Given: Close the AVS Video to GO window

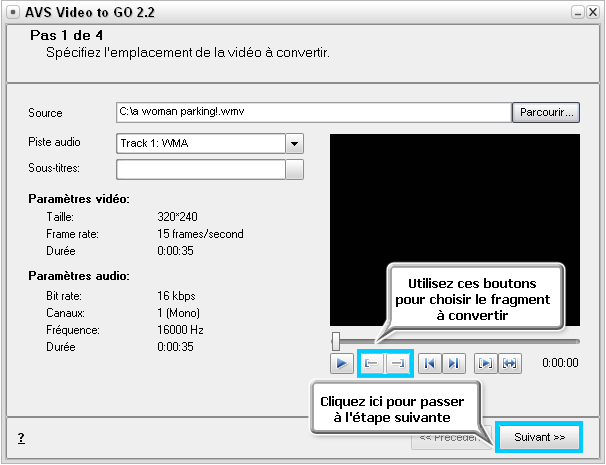Looking at the screenshot, I should tap(592, 12).
